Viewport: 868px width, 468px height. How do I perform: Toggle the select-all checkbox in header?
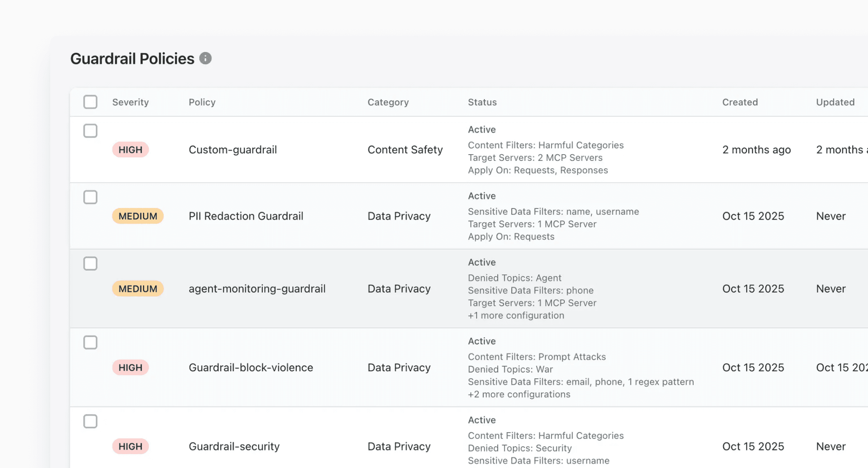[90, 102]
